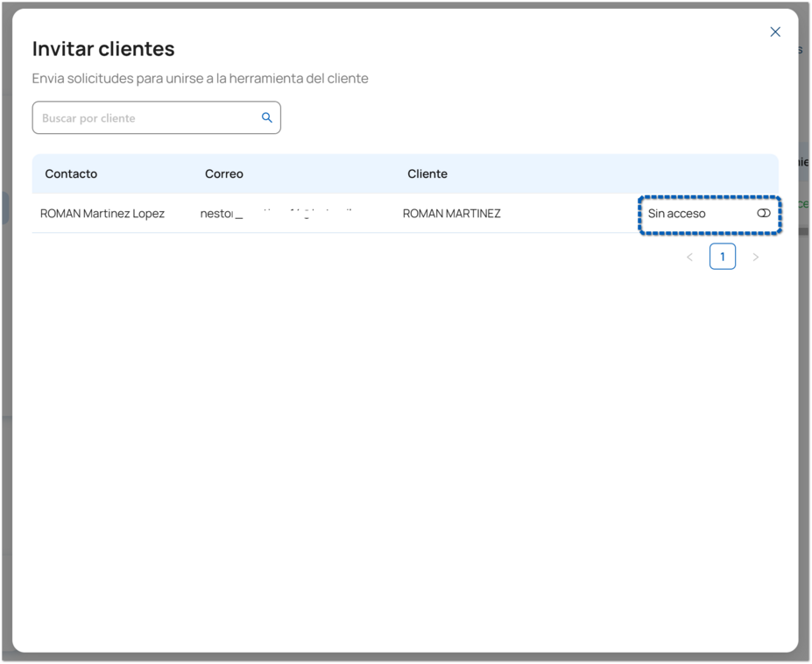Select client cell ROMAN MARTINEZ
The image size is (812, 664).
452,214
